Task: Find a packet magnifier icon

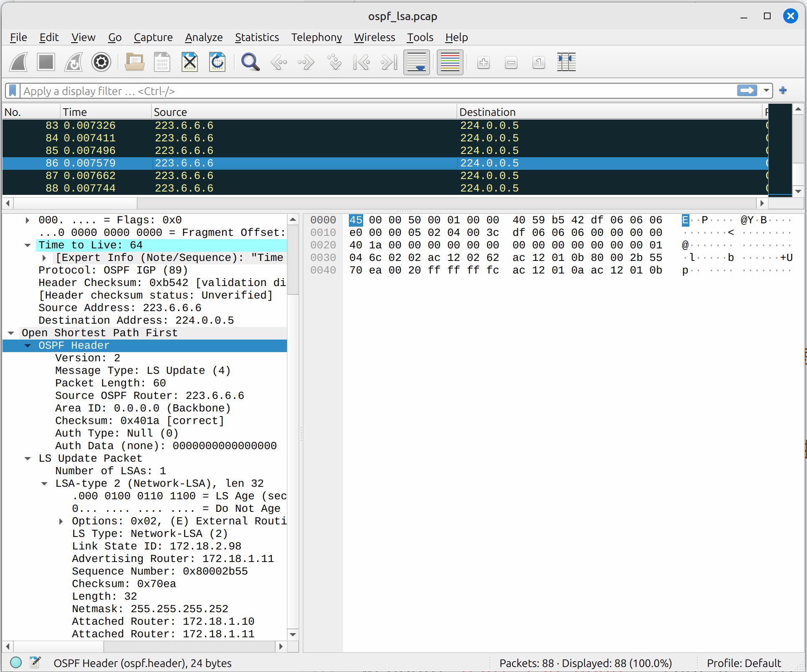Action: [x=251, y=63]
